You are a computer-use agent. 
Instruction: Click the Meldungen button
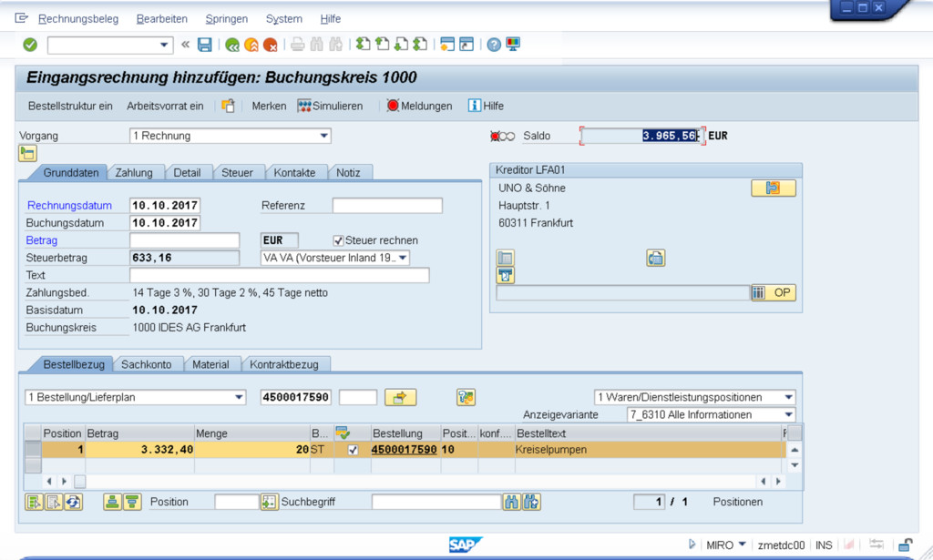419,106
